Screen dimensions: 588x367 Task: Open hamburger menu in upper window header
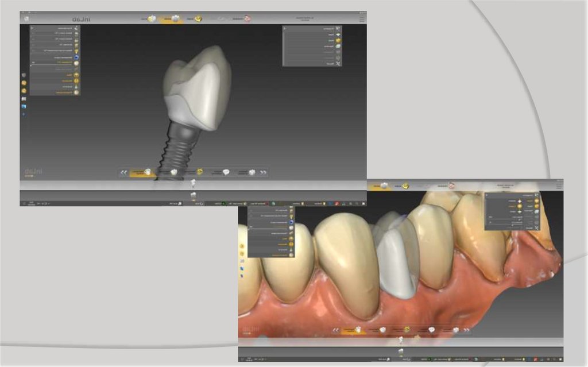[362, 18]
